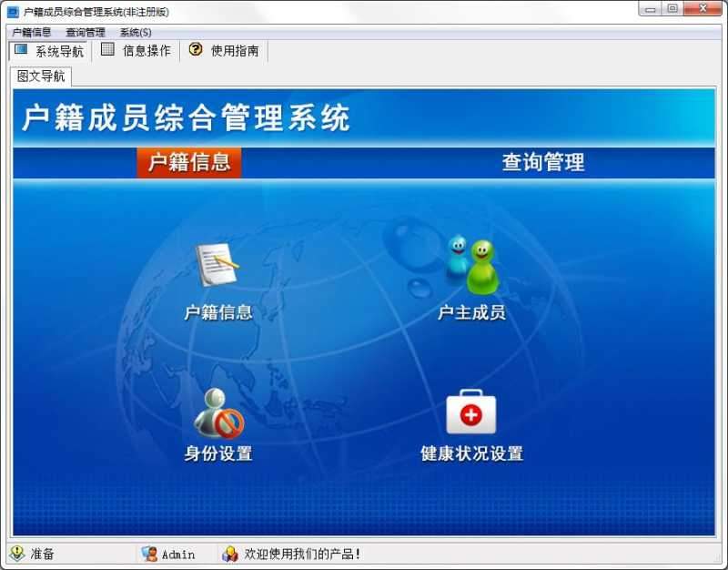Click the 系统导航 monitor icon in toolbar
The image size is (728, 570).
pos(22,50)
